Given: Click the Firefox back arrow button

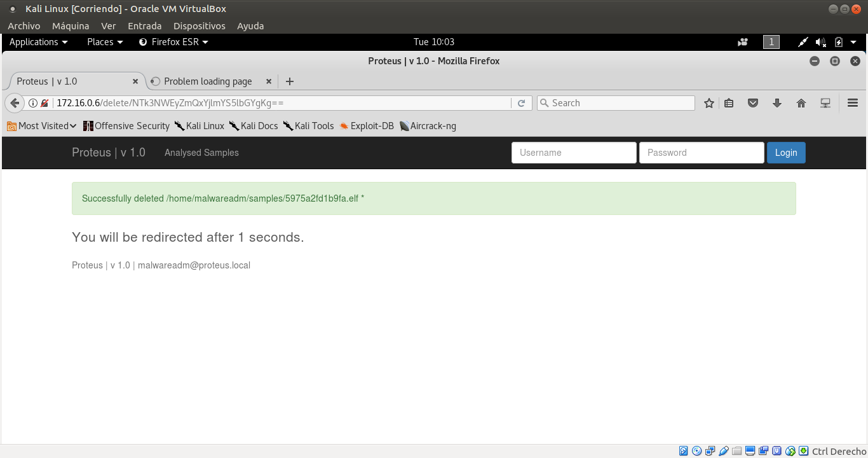Looking at the screenshot, I should [x=15, y=103].
